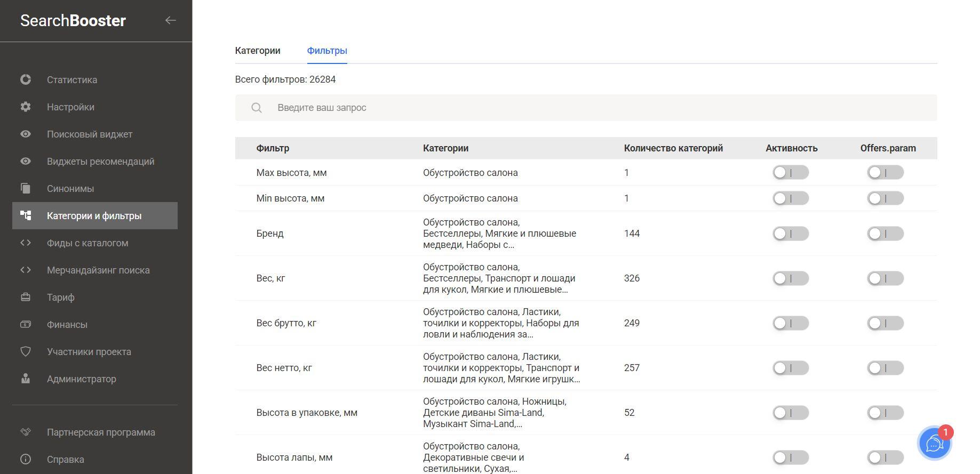Open Администратор section
Viewport: 980px width, 474px height.
82,379
